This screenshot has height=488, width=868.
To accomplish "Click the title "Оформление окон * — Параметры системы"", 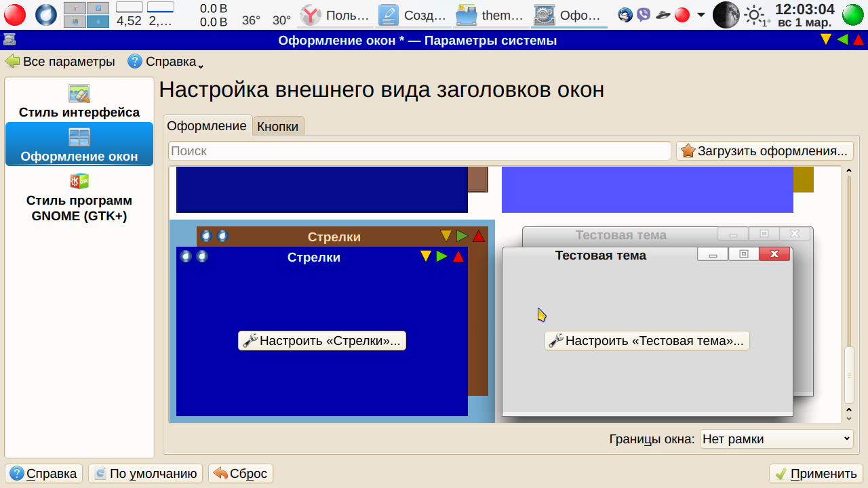I will 417,40.
